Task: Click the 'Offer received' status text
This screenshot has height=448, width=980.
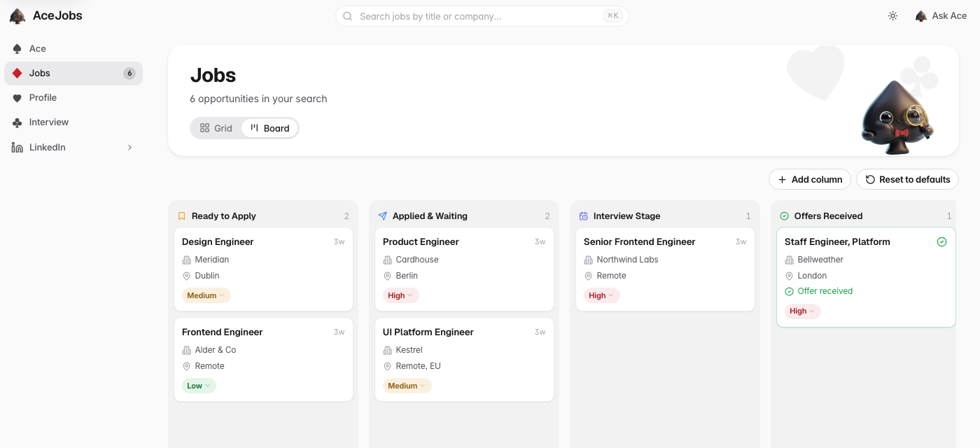Action: tap(825, 291)
